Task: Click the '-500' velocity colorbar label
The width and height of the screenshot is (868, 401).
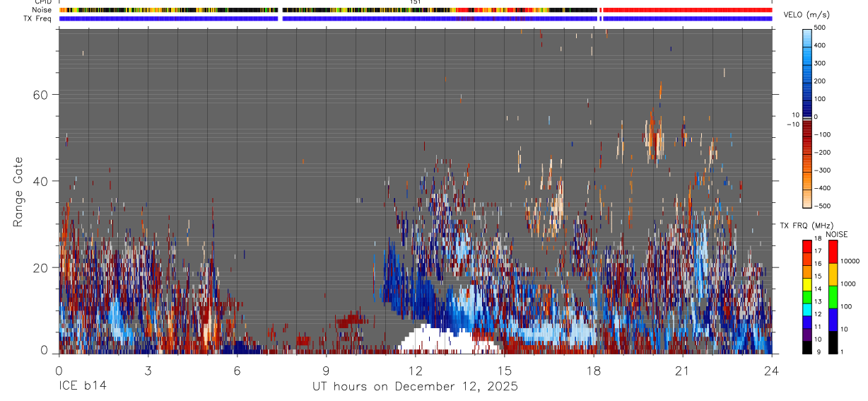Action: click(822, 206)
